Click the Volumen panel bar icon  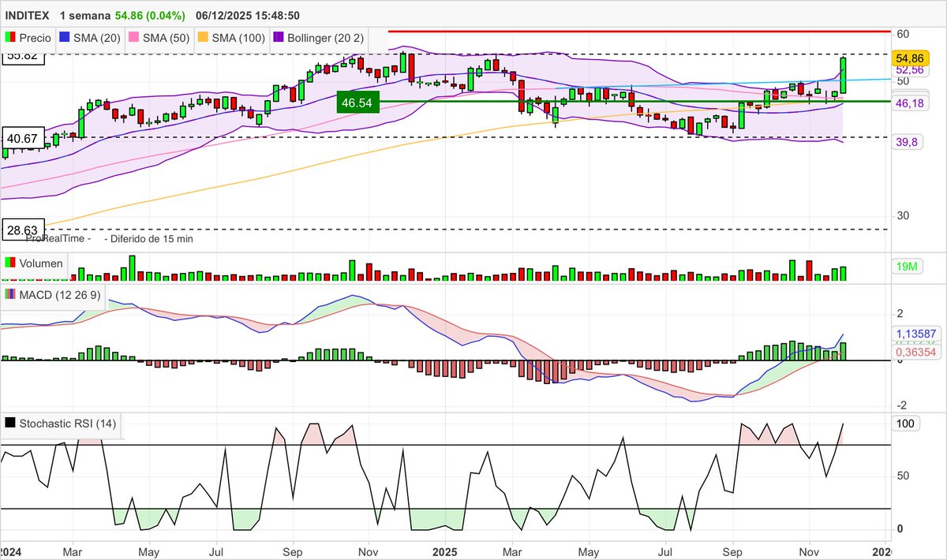9,263
